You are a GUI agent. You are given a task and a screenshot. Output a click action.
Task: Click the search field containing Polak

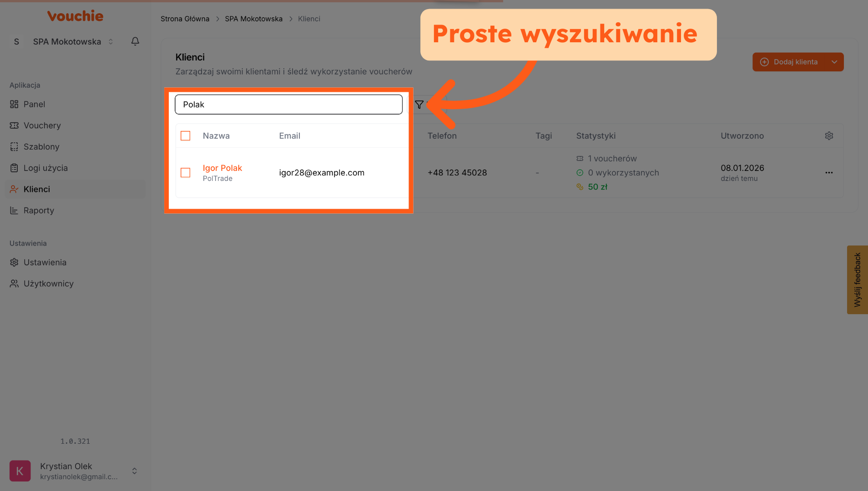[x=288, y=105]
